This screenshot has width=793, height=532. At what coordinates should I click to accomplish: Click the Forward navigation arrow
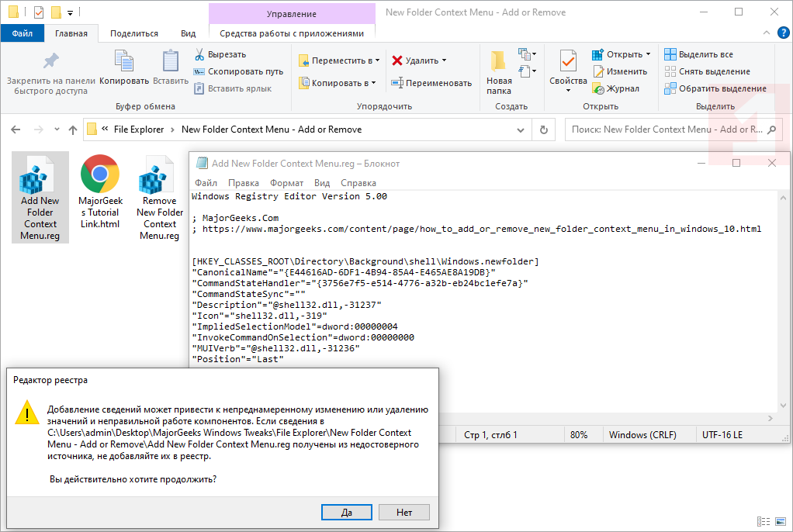click(x=39, y=130)
